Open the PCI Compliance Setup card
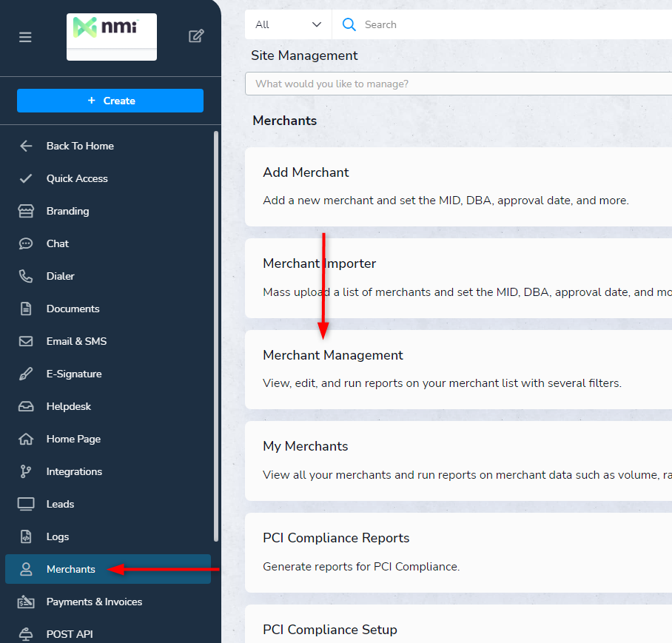The image size is (672, 643). coord(459,624)
